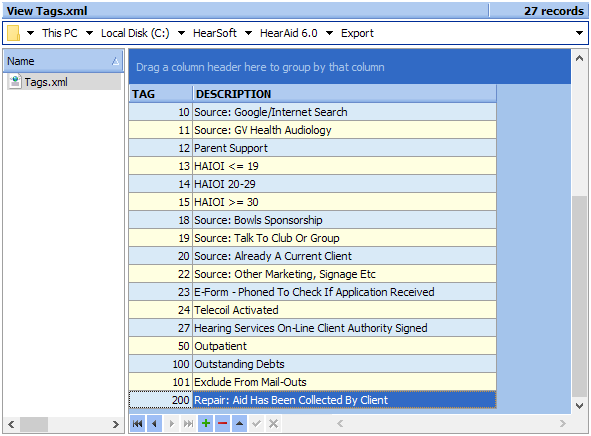Open dropdown arrow before HearAid 6.0

[x=248, y=33]
